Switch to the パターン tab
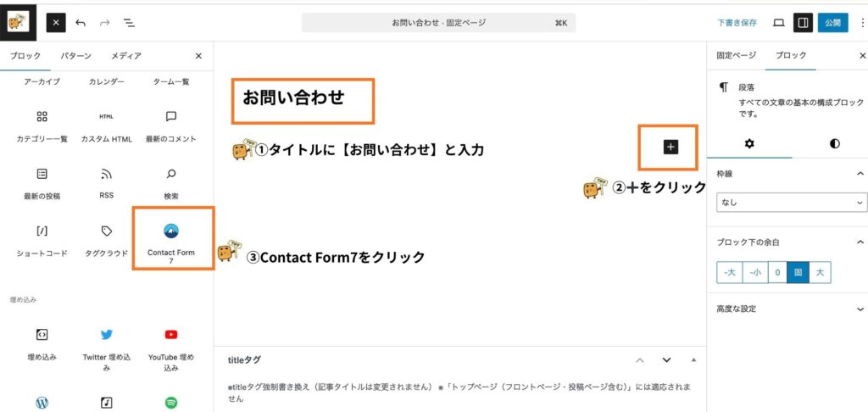Image resolution: width=868 pixels, height=412 pixels. [75, 56]
